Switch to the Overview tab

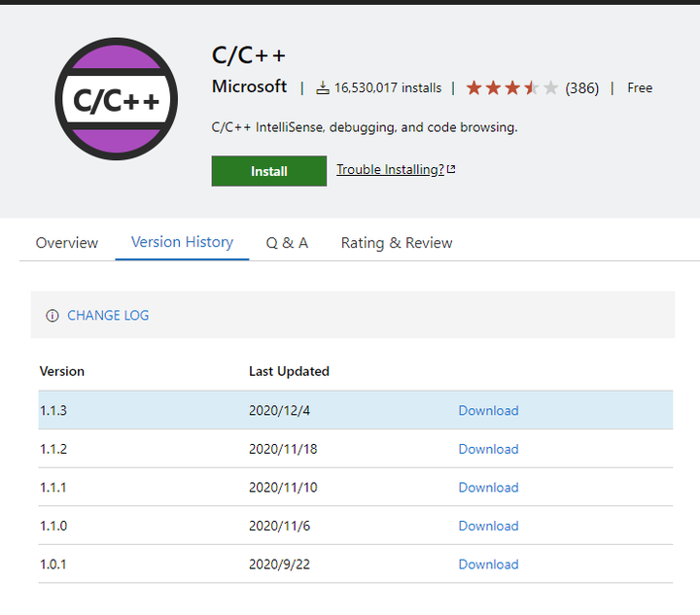(67, 243)
